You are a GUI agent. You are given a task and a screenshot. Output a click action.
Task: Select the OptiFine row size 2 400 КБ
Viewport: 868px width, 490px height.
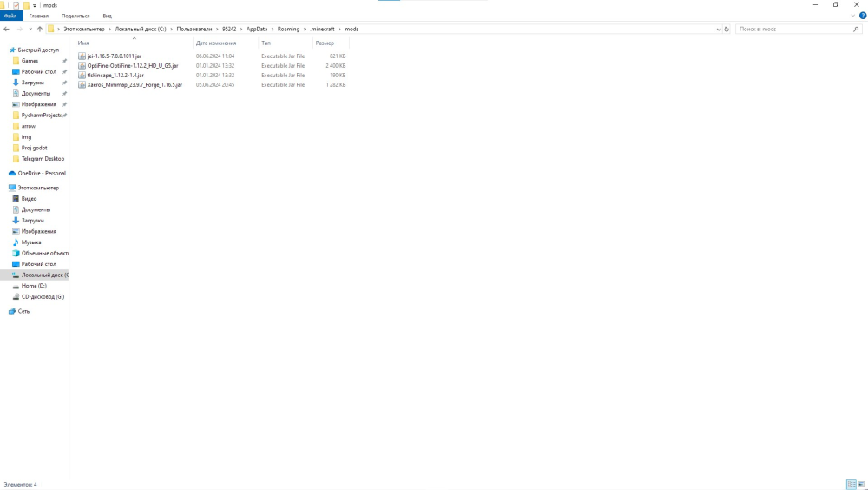tap(335, 65)
